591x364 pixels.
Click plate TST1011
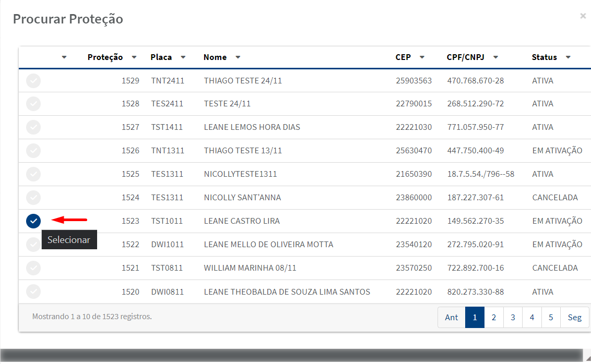click(x=167, y=221)
